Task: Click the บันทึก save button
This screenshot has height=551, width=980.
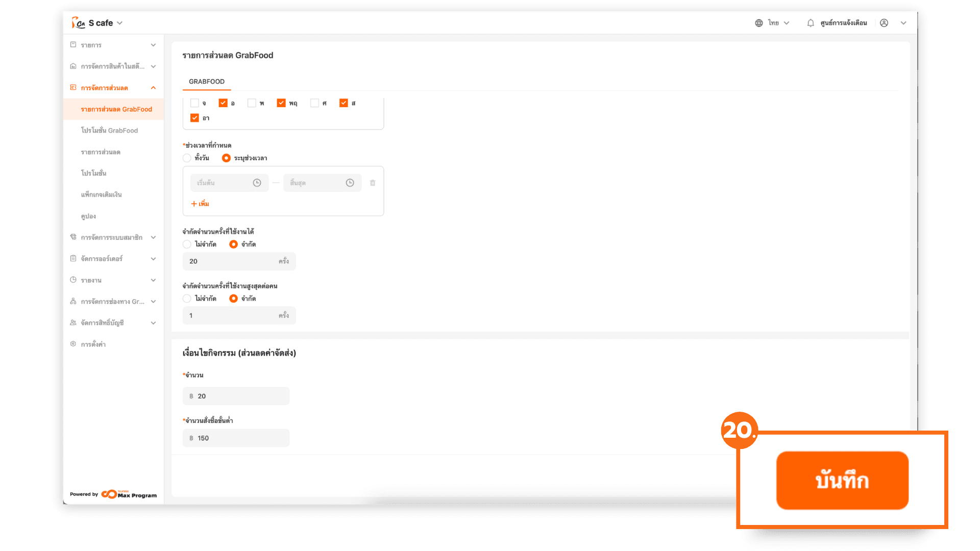Action: coord(842,480)
